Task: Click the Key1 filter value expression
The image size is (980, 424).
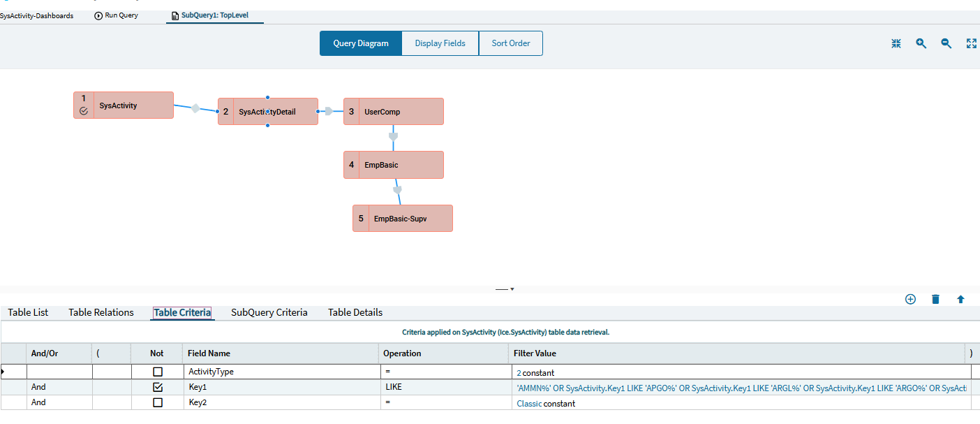Action: coord(741,387)
